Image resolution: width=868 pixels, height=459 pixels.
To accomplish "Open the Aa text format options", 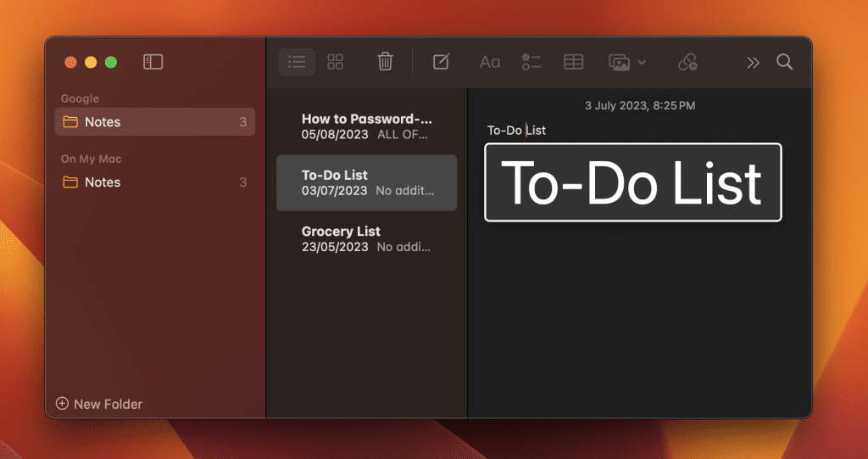I will 490,62.
